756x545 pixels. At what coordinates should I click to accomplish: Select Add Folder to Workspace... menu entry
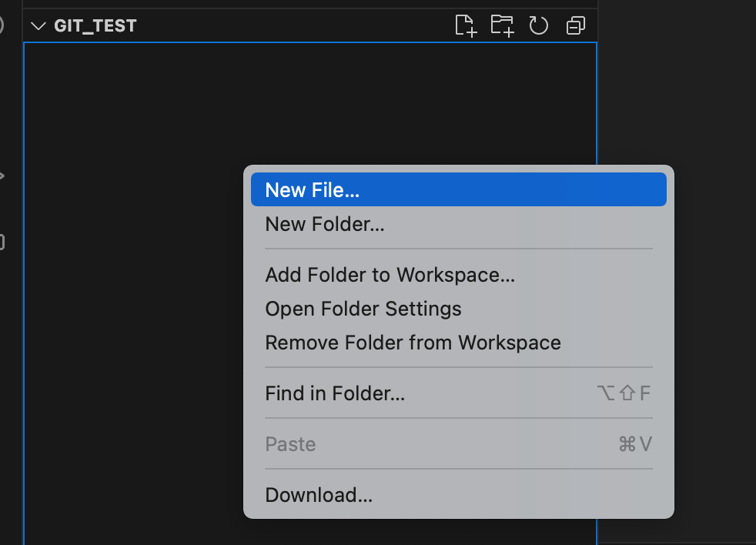(459, 275)
